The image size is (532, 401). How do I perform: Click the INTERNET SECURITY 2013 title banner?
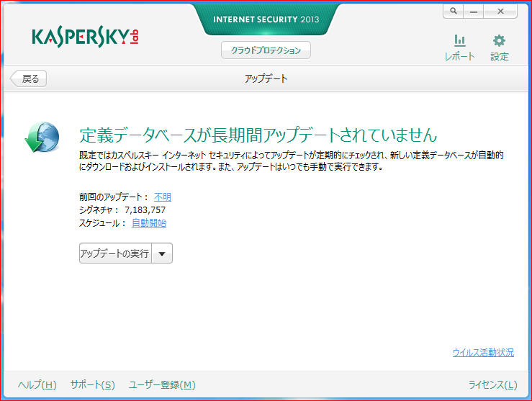[x=266, y=19]
